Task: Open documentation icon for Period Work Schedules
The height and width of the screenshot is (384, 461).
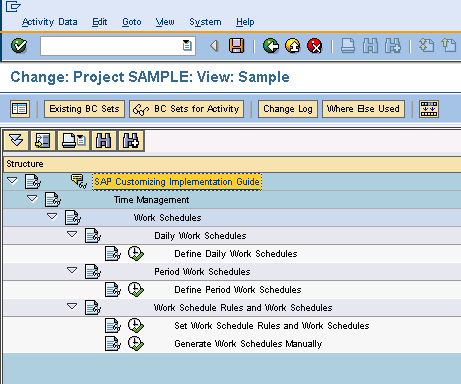Action: (x=93, y=272)
